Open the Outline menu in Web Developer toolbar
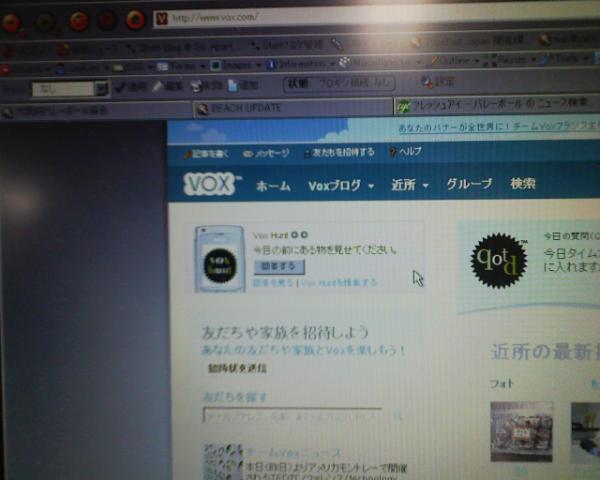600x480 pixels. coord(454,60)
